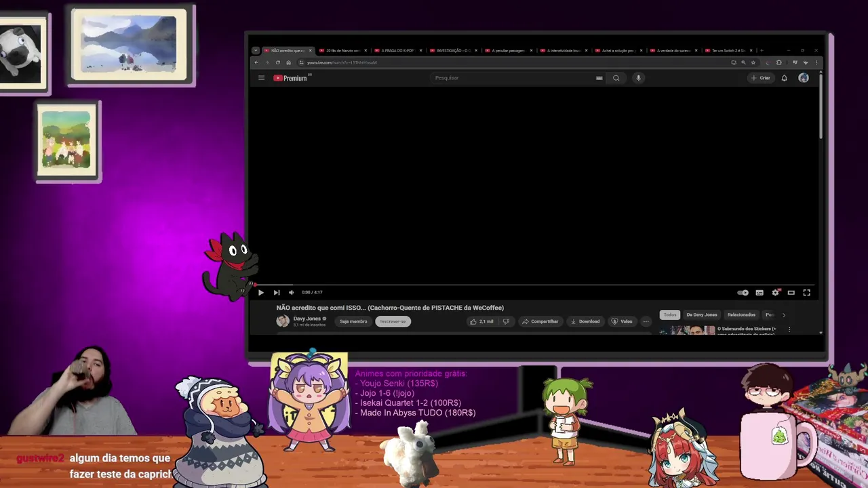868x488 pixels.
Task: Open the browser three-dot menu
Action: [x=816, y=62]
